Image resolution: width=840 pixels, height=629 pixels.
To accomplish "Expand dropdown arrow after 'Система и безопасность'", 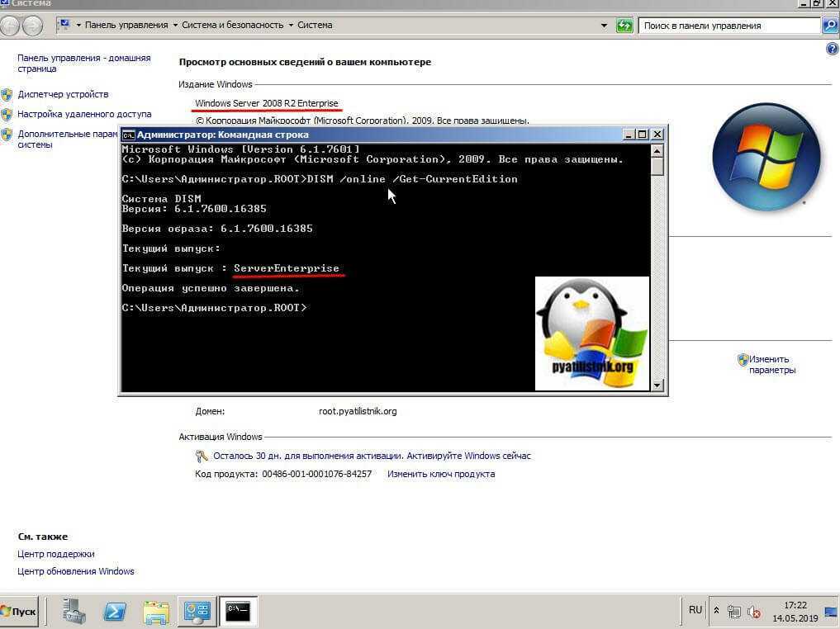I will coord(291,26).
